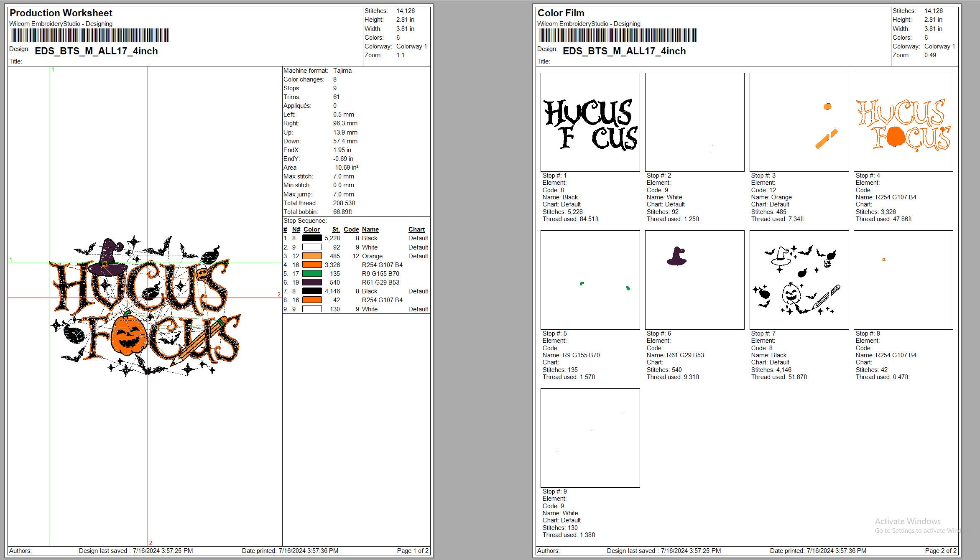Open the Stop #4 orange Hucus Focus preview

point(903,121)
